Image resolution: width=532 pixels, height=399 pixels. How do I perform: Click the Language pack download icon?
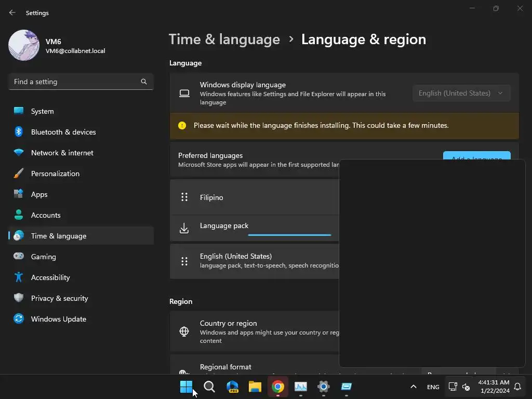pyautogui.click(x=184, y=228)
